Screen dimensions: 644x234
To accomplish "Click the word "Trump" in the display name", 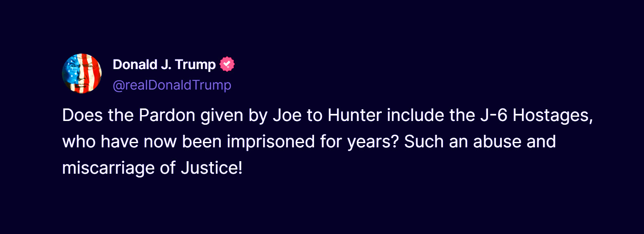I will 195,65.
